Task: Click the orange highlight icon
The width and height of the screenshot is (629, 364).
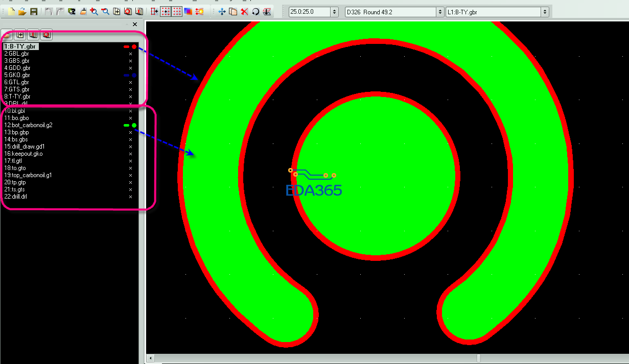Action: click(x=200, y=11)
